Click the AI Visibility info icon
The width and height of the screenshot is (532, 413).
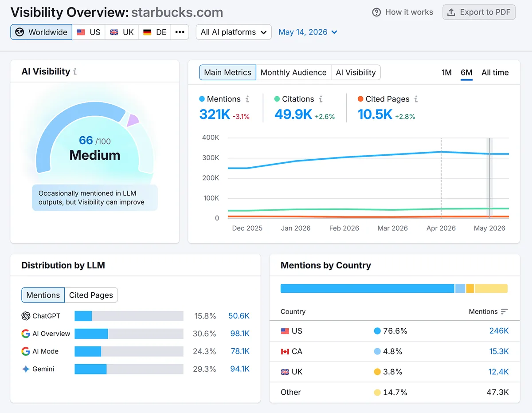(75, 71)
